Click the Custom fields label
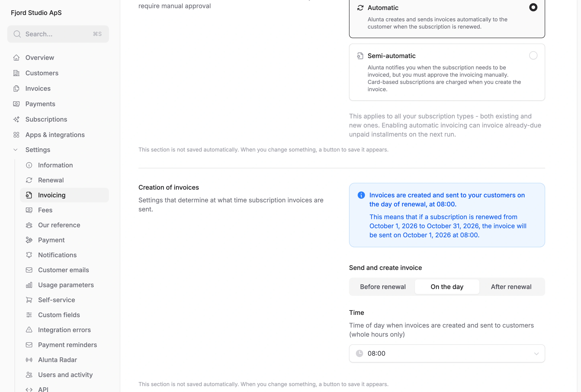The height and width of the screenshot is (392, 581). [x=59, y=315]
